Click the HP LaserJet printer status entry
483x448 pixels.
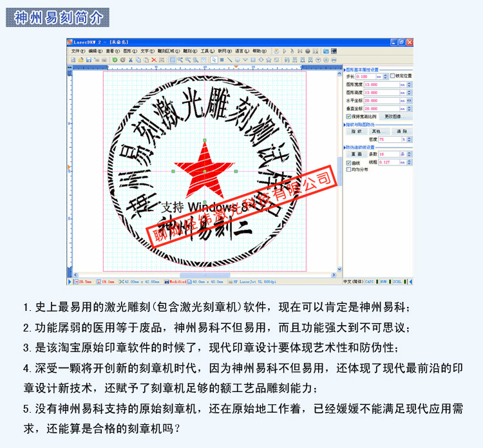(252, 282)
